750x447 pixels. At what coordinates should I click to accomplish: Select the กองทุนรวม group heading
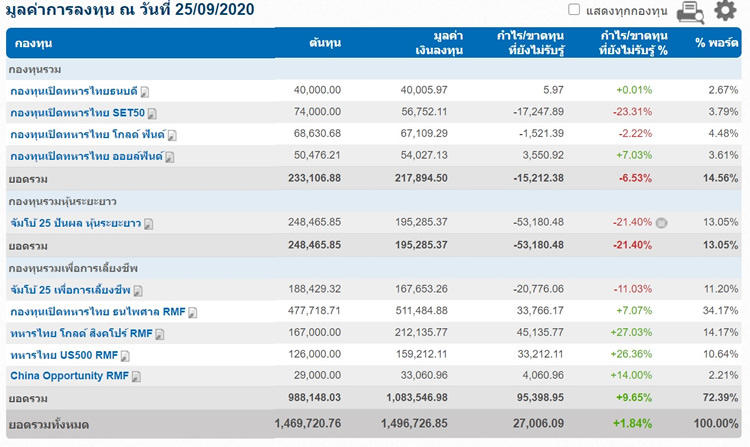coord(35,70)
